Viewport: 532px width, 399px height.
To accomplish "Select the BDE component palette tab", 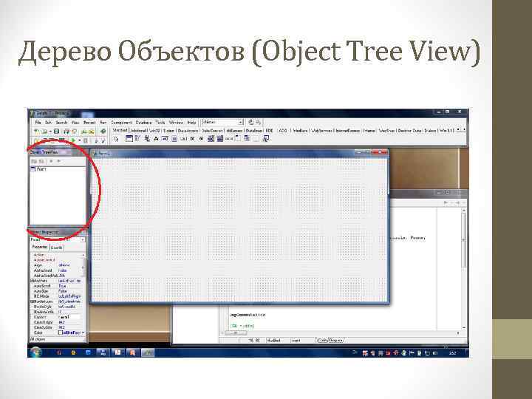I will [x=270, y=131].
